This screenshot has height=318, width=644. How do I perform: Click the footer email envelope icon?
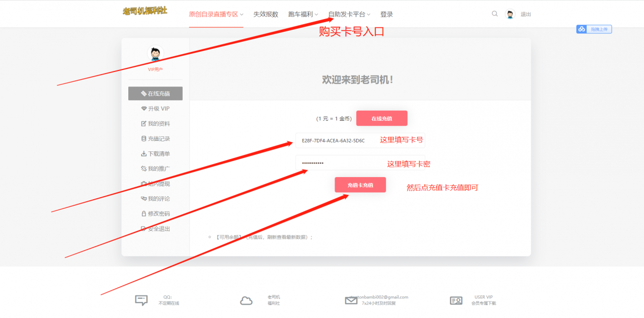[351, 301]
